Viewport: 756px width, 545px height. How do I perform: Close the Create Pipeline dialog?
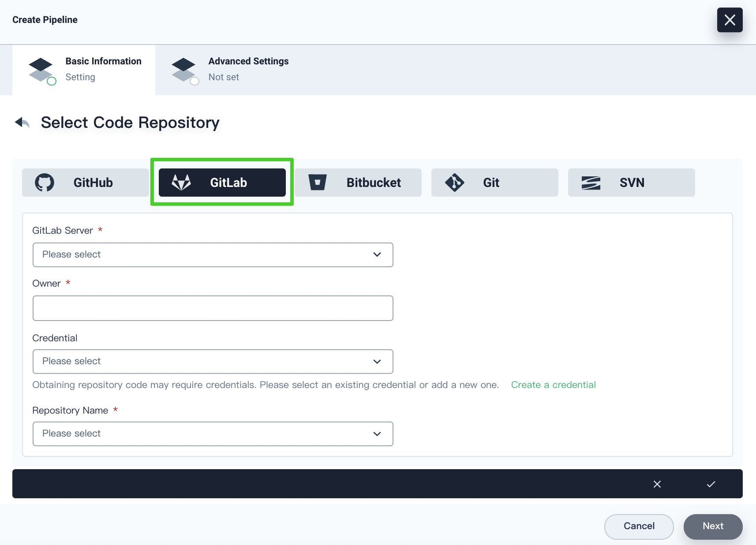(730, 20)
